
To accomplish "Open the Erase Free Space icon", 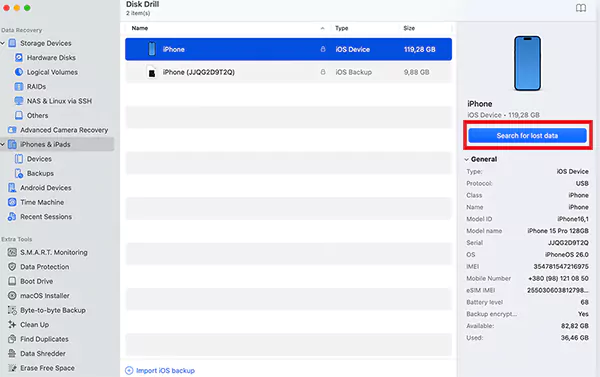I will 12,368.
